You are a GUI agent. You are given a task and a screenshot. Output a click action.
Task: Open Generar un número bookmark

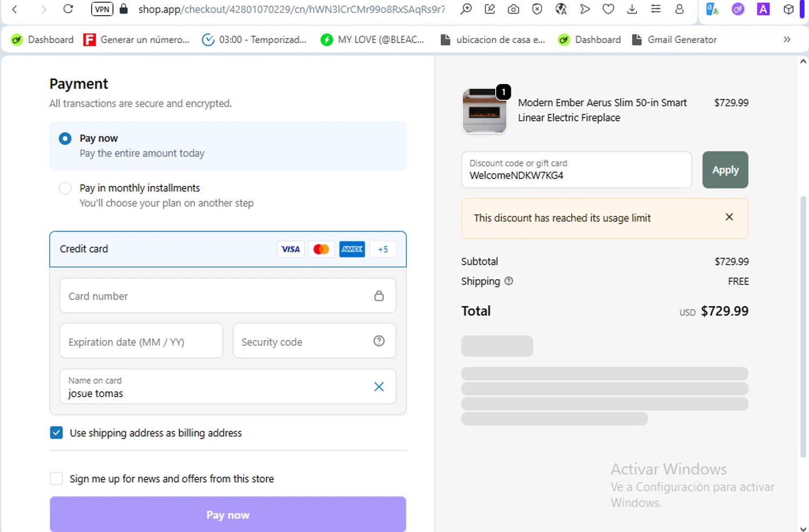pyautogui.click(x=136, y=39)
